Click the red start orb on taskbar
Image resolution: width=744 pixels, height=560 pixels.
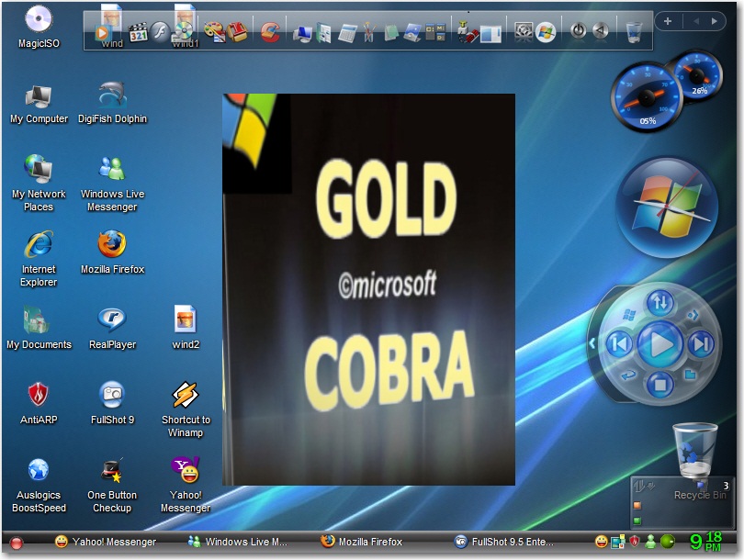click(17, 543)
